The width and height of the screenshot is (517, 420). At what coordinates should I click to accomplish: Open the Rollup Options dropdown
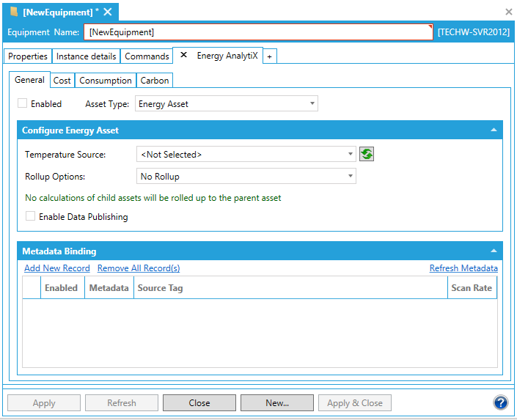246,177
